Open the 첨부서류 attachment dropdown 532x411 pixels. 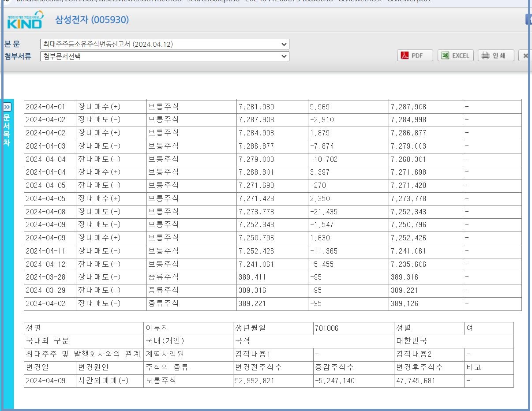point(165,56)
